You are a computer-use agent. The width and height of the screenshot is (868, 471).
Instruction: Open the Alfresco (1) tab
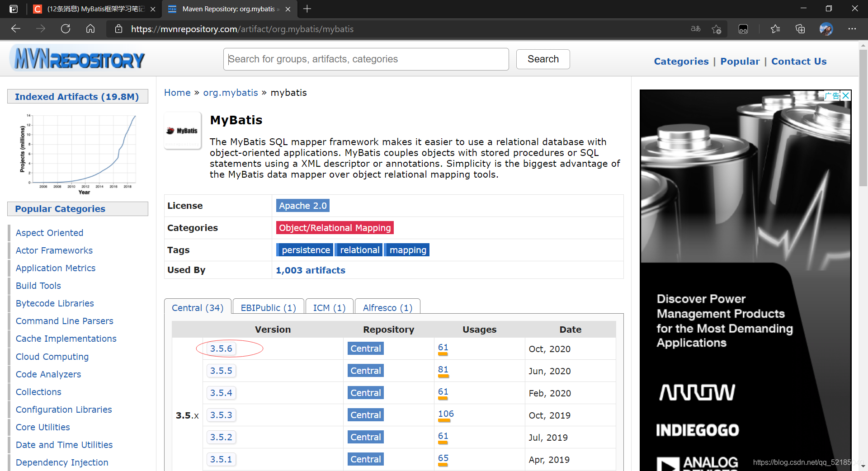pyautogui.click(x=387, y=308)
